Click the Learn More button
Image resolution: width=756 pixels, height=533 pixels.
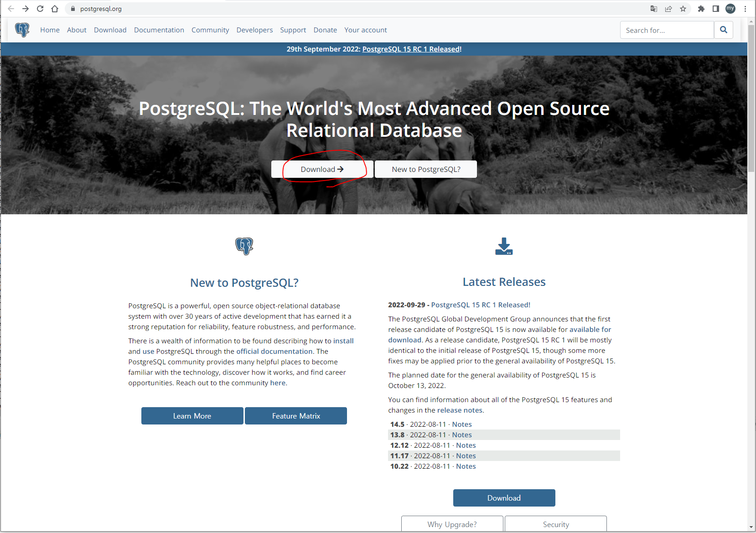tap(192, 416)
